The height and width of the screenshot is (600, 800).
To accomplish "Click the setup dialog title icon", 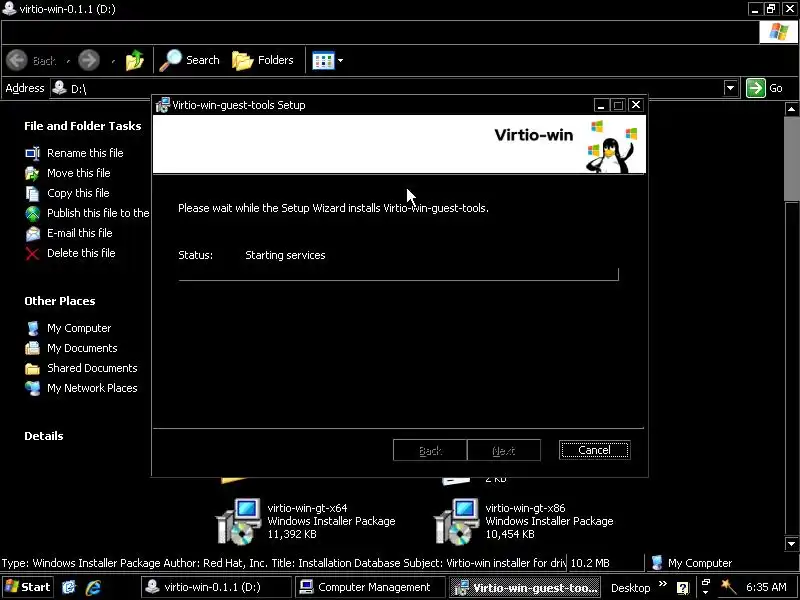I will tap(162, 105).
